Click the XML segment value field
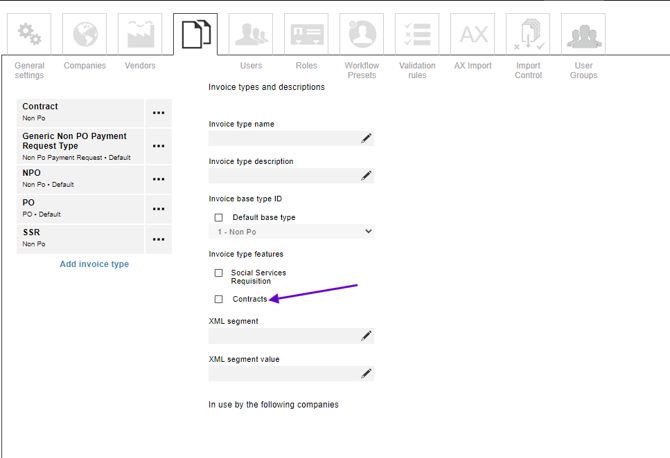This screenshot has width=670, height=458. click(291, 373)
